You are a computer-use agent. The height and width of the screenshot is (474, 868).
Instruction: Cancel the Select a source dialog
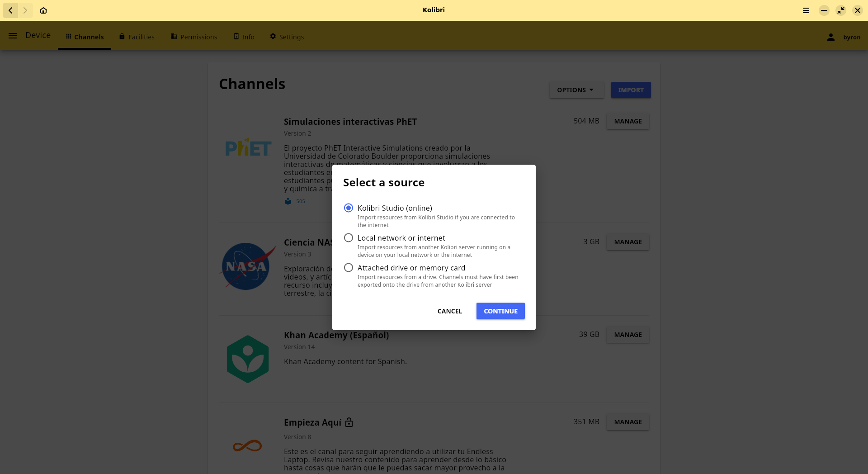450,311
